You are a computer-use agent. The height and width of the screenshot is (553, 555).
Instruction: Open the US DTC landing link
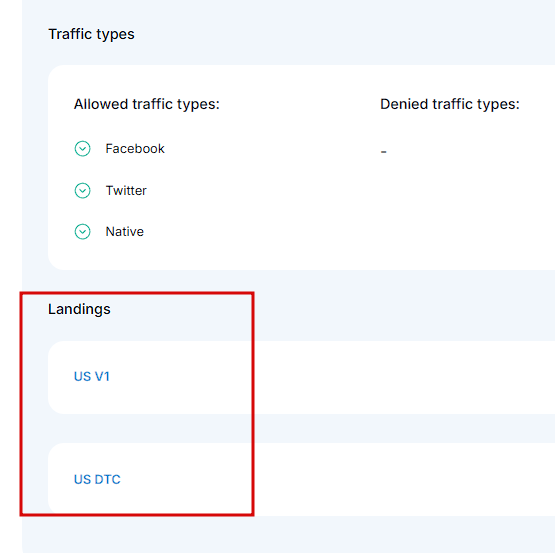coord(97,479)
